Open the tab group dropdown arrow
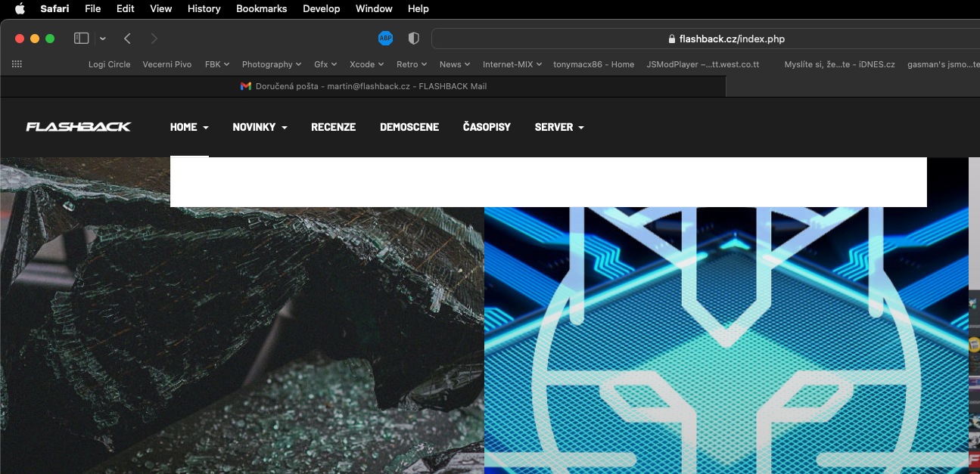The width and height of the screenshot is (980, 474). pyautogui.click(x=103, y=39)
